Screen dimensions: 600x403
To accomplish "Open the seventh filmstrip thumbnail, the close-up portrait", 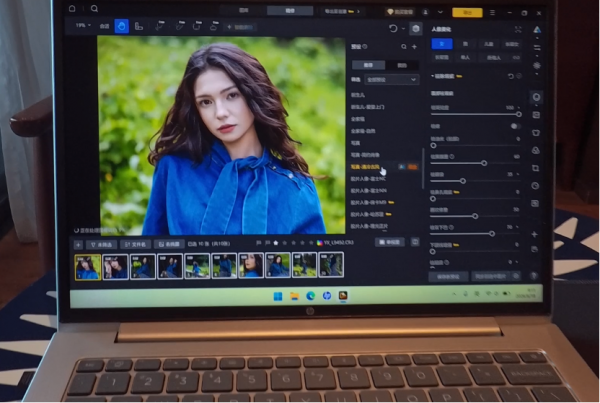I will [x=251, y=265].
